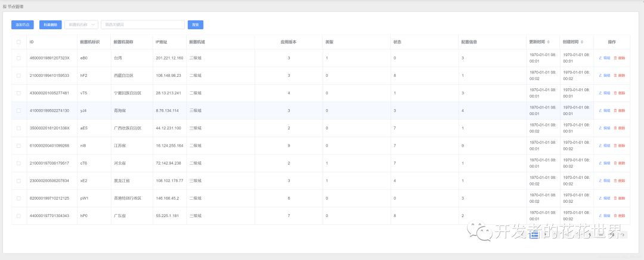Viewport: 644px width, 260px height.
Task: Click IP address 201.221.12.160
Action: coord(169,58)
